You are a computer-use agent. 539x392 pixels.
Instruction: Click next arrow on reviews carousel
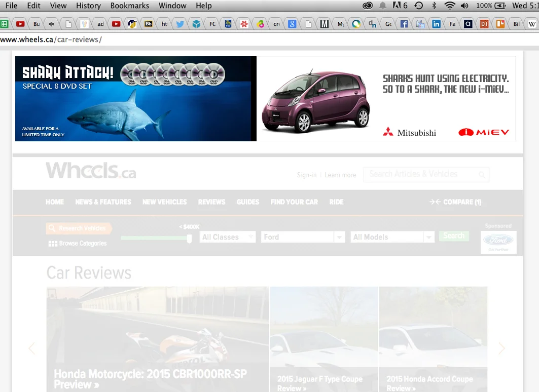(501, 348)
